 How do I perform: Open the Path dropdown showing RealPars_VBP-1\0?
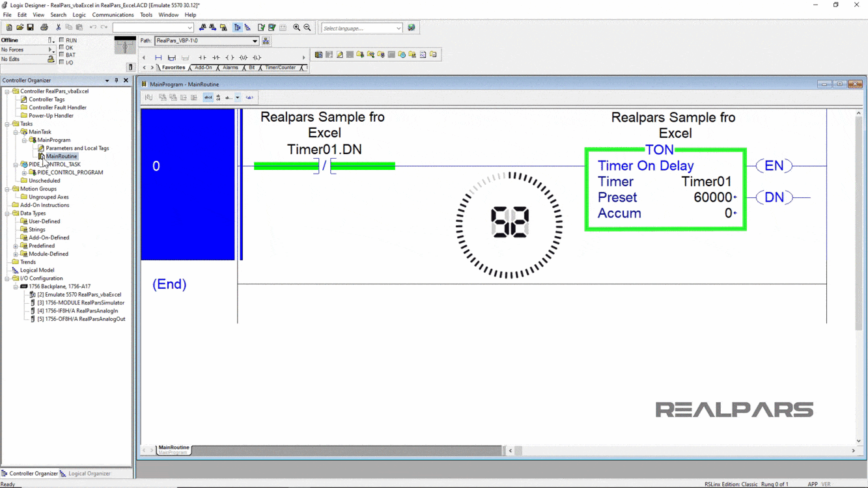[255, 40]
